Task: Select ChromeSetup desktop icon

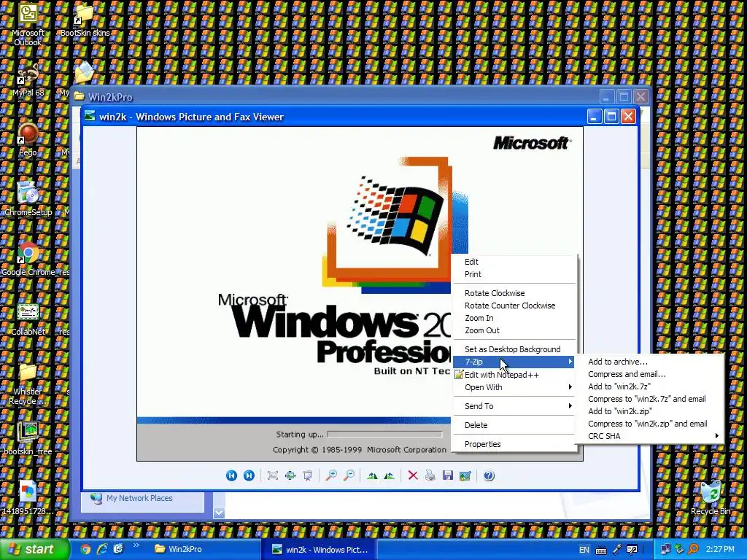Action: tap(28, 200)
